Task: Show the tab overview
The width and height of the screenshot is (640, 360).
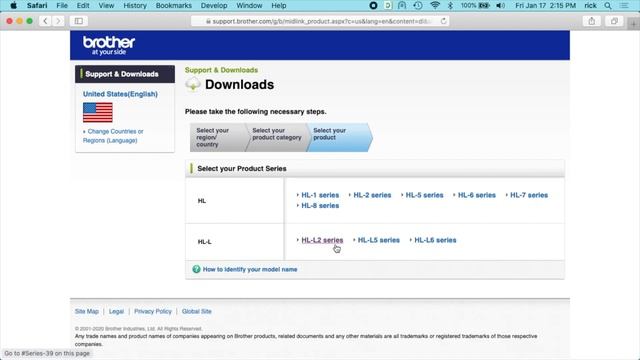Action: (614, 21)
